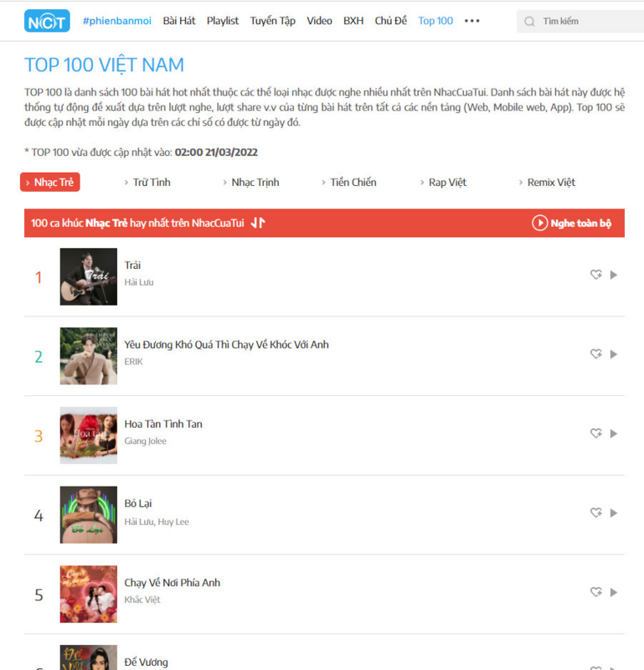Screen dimensions: 644x670
Task: Open the three-dots more menu
Action: [x=471, y=21]
